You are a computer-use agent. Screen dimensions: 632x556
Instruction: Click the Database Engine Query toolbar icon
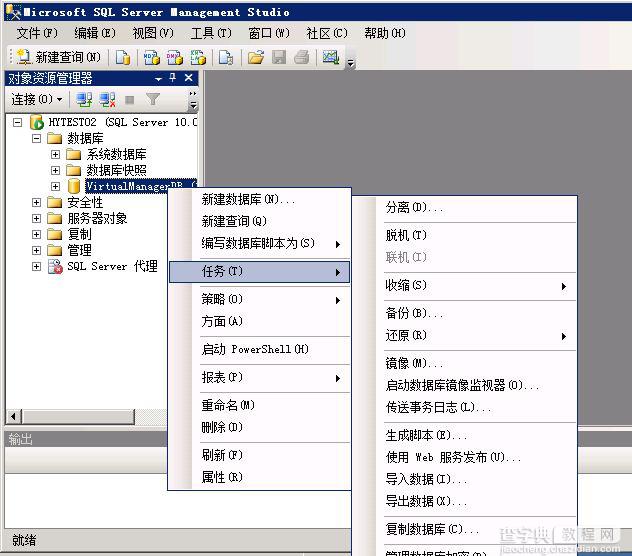click(123, 57)
